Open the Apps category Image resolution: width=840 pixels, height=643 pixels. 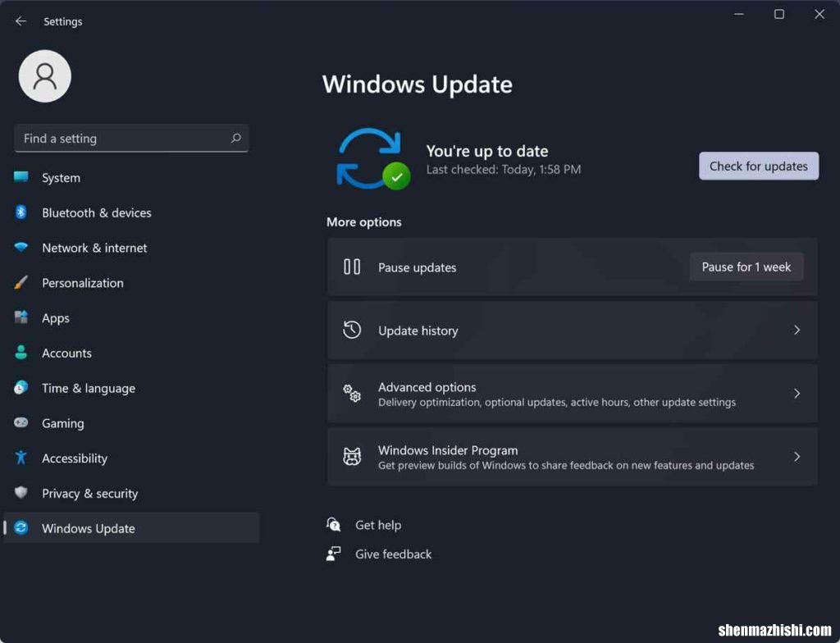point(131,317)
